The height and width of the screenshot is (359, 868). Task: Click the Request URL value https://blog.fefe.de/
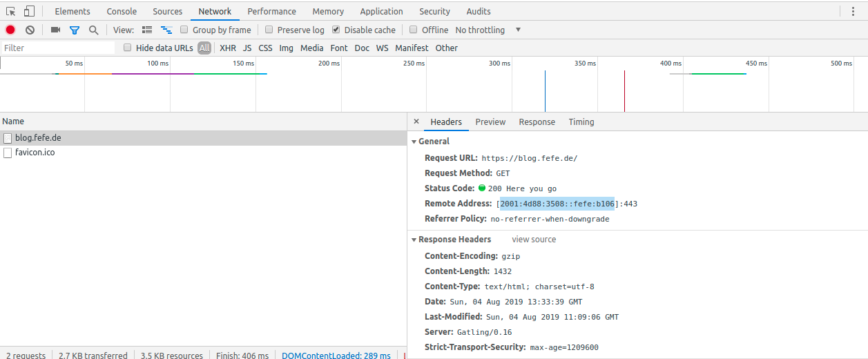click(x=530, y=158)
